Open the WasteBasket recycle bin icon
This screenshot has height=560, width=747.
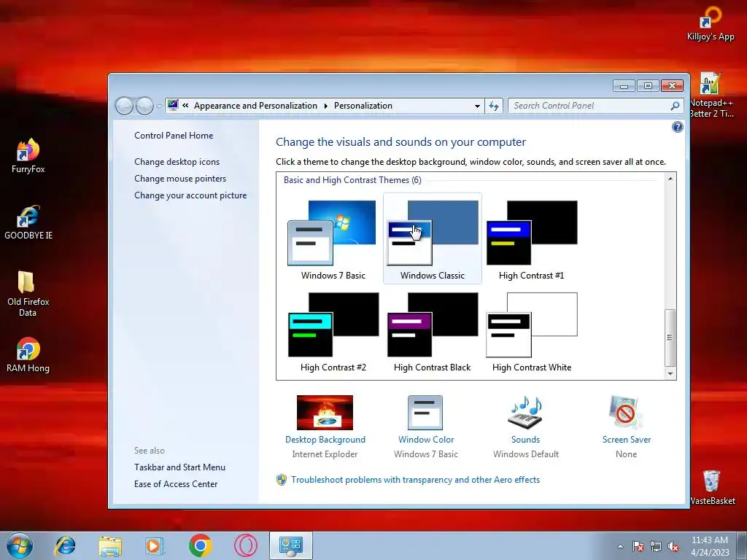(x=712, y=487)
